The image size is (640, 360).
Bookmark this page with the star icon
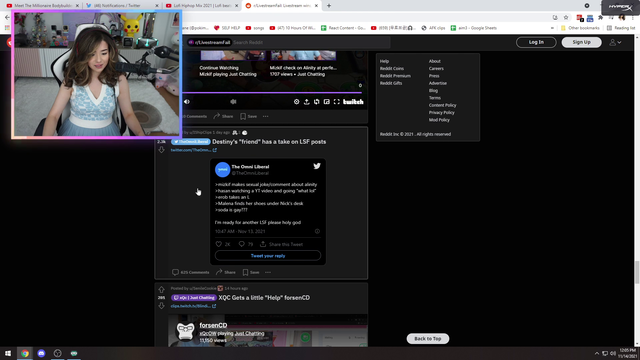click(x=566, y=18)
